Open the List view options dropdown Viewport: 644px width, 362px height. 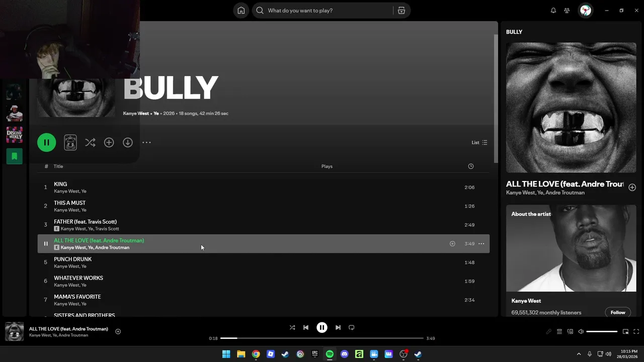[x=479, y=143]
